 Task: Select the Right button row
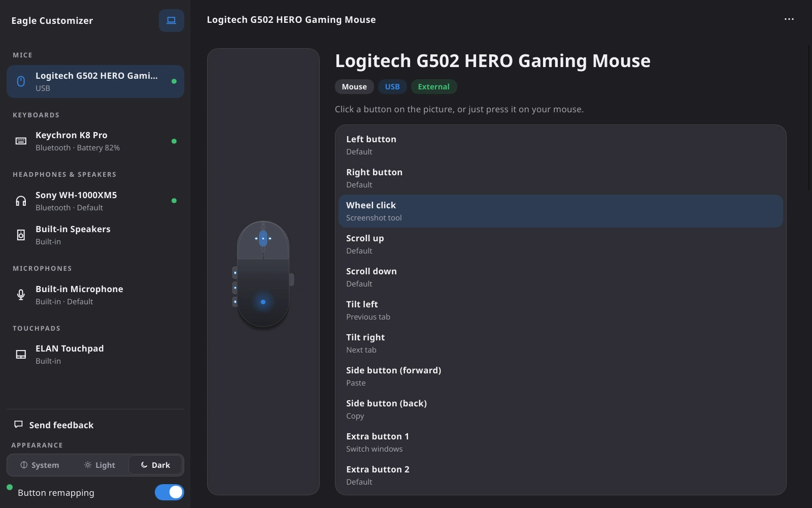click(561, 178)
